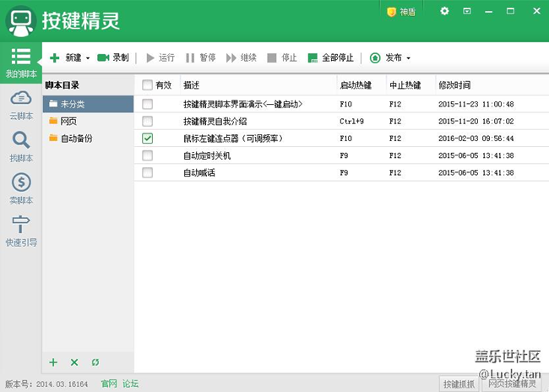
Task: Switch to 我的脚本 tab
Action: click(x=21, y=63)
